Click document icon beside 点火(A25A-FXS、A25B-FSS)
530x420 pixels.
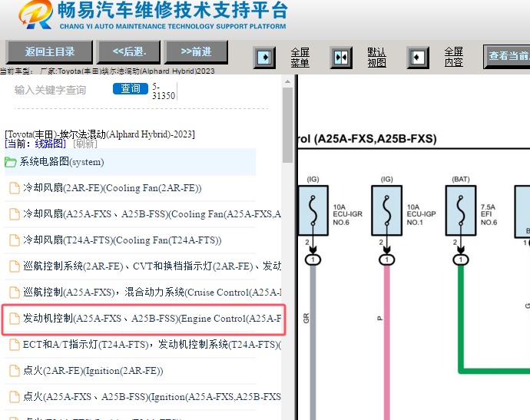click(x=14, y=397)
